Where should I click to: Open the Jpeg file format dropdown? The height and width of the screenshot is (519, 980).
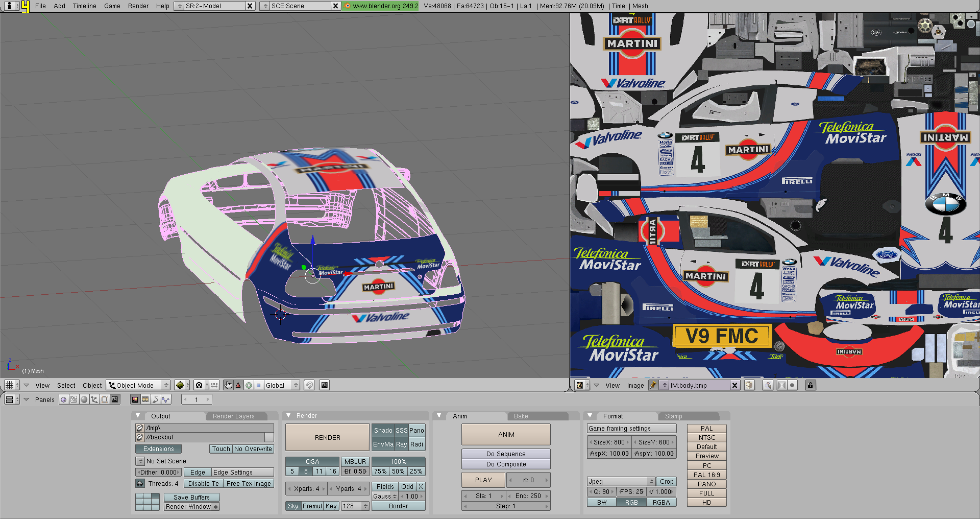coord(621,481)
